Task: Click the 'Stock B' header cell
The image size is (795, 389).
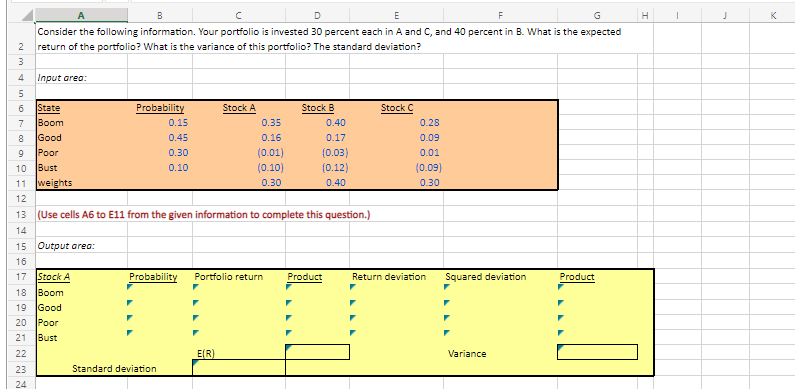Action: tap(318, 108)
